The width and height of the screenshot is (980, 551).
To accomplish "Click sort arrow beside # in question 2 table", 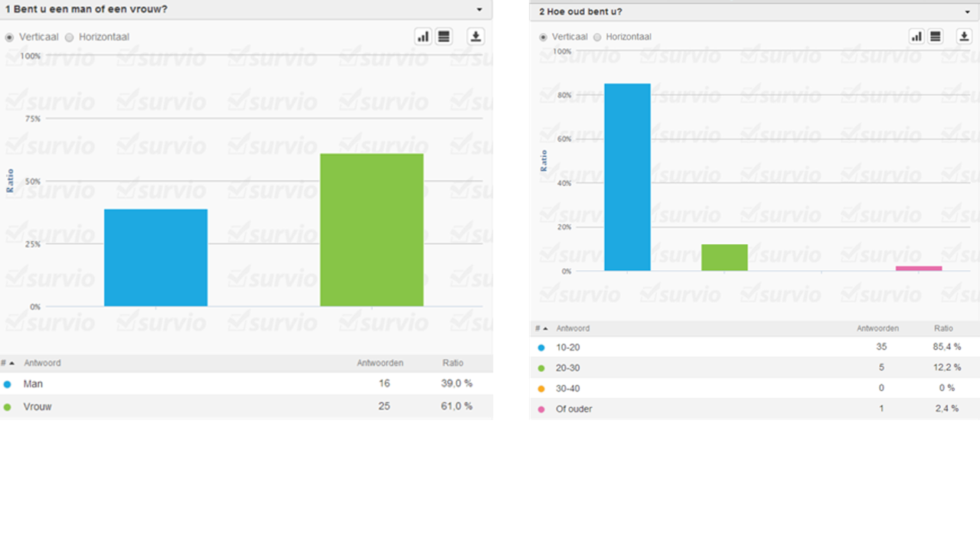I will (545, 329).
